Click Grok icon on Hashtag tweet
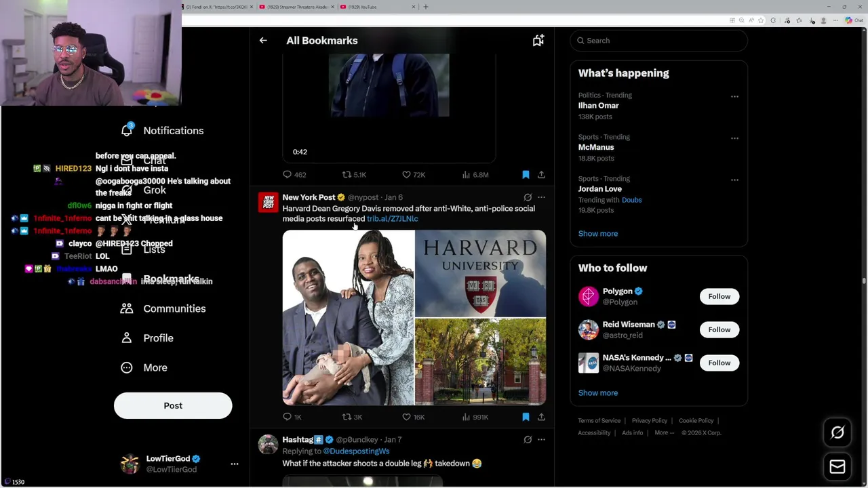 (528, 439)
